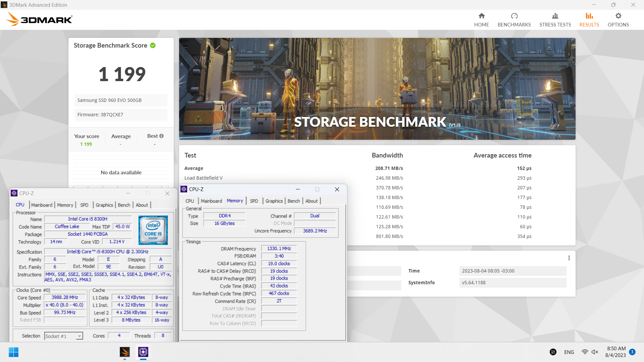Click the Firmware: 3B7QCXE7 field
The image size is (644, 362).
click(121, 115)
